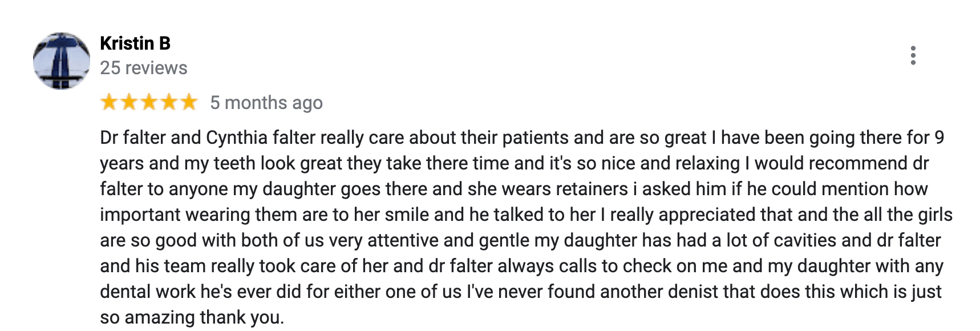Click the line starting "falter to anyone"
The image size is (980, 331).
pyautogui.click(x=513, y=189)
